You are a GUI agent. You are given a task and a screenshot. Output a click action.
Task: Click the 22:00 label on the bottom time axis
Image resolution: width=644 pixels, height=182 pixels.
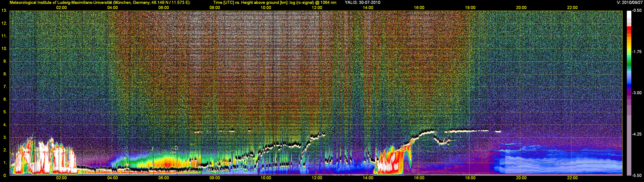[572, 178]
